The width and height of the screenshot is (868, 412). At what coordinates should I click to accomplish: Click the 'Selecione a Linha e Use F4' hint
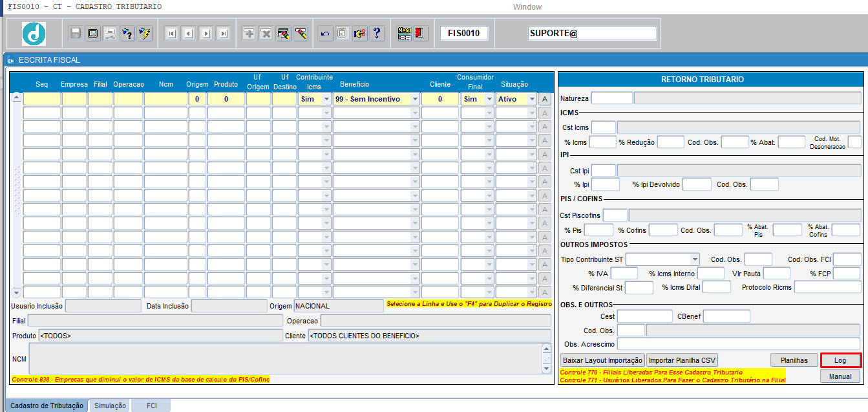click(469, 304)
